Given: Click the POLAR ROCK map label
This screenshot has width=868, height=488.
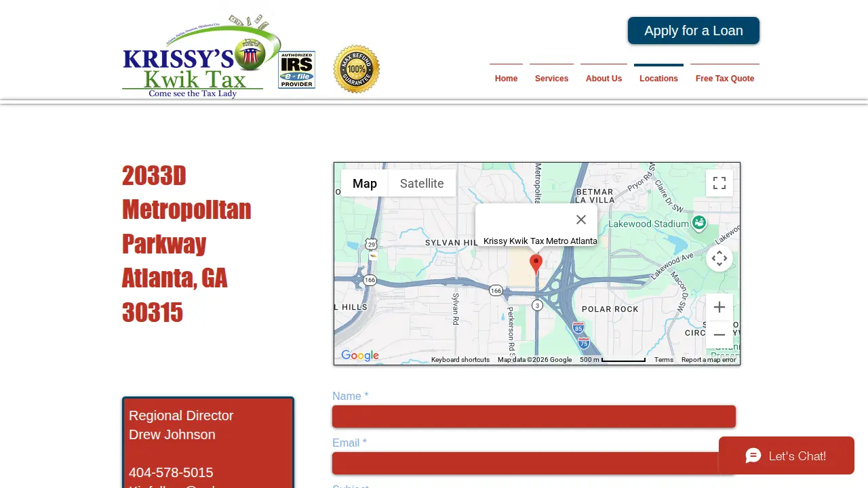Looking at the screenshot, I should 610,309.
